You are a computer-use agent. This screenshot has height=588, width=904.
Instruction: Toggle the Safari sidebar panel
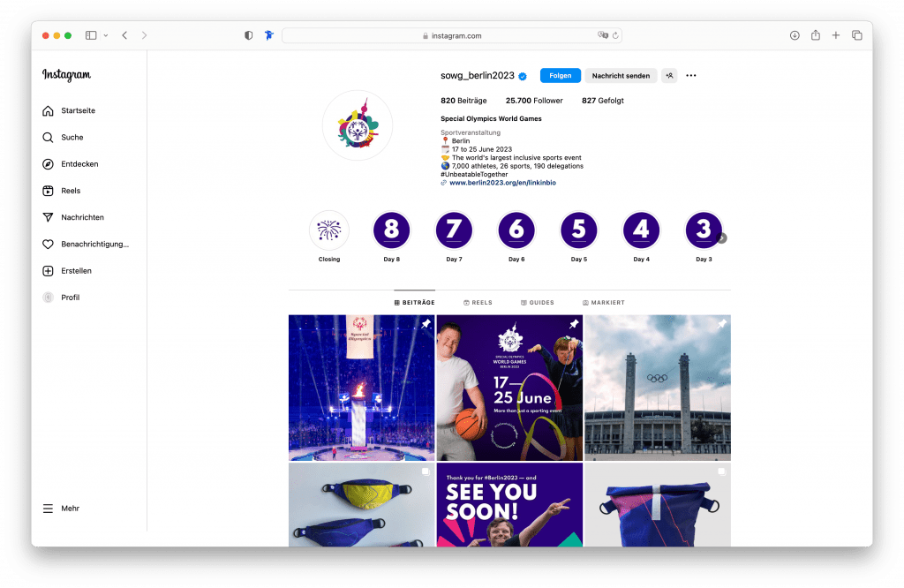91,35
